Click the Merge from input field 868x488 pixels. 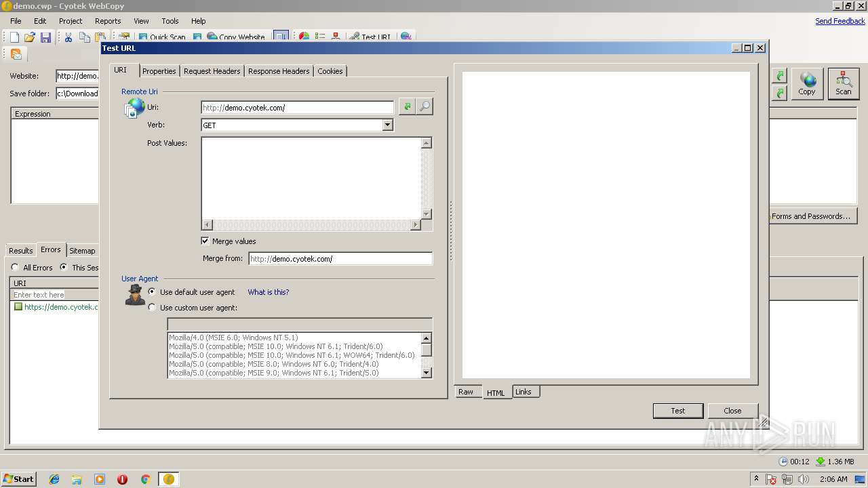pyautogui.click(x=340, y=258)
